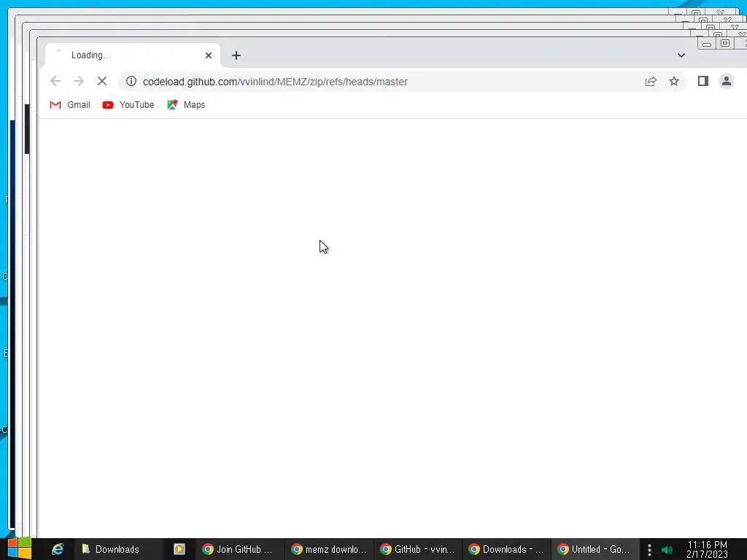Stop loading the page with the X button
The image size is (747, 560).
tap(102, 81)
